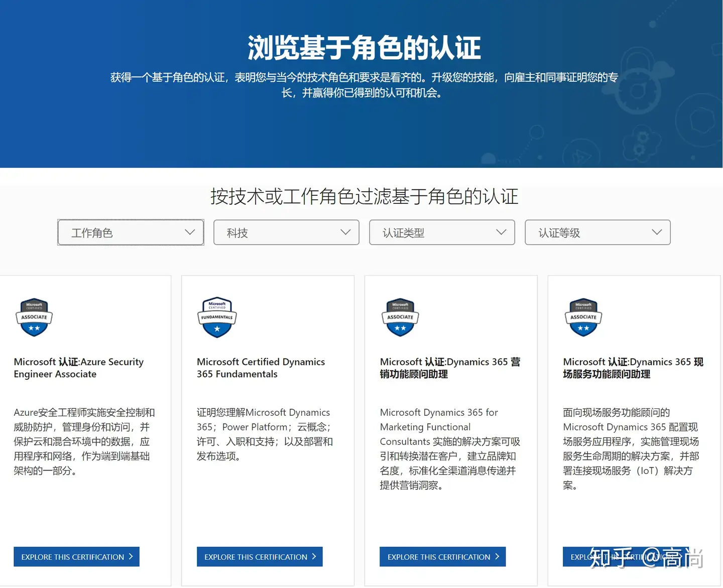Explore the Azure Security Engineer Associate certification

(76, 556)
